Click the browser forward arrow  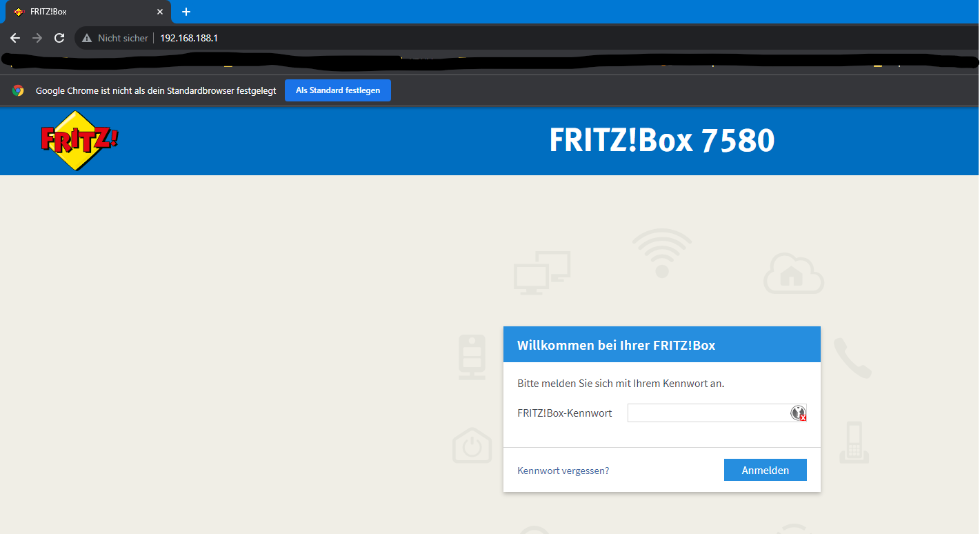[x=37, y=38]
